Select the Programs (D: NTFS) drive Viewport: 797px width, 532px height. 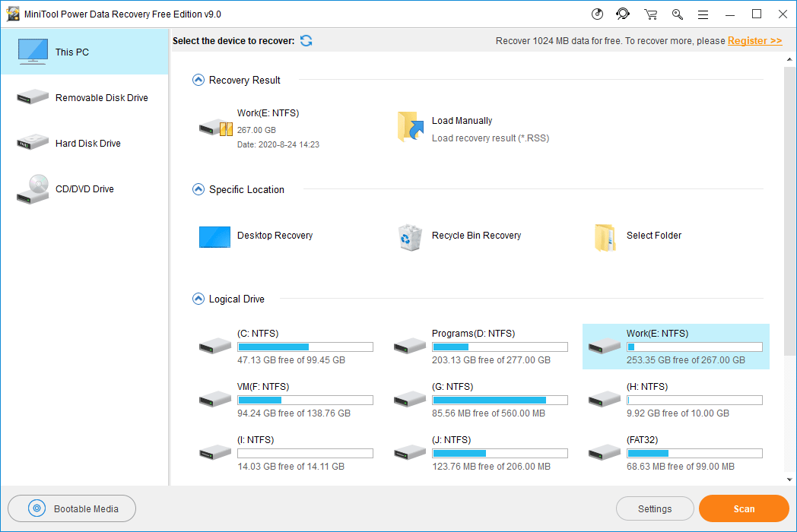[x=481, y=347]
